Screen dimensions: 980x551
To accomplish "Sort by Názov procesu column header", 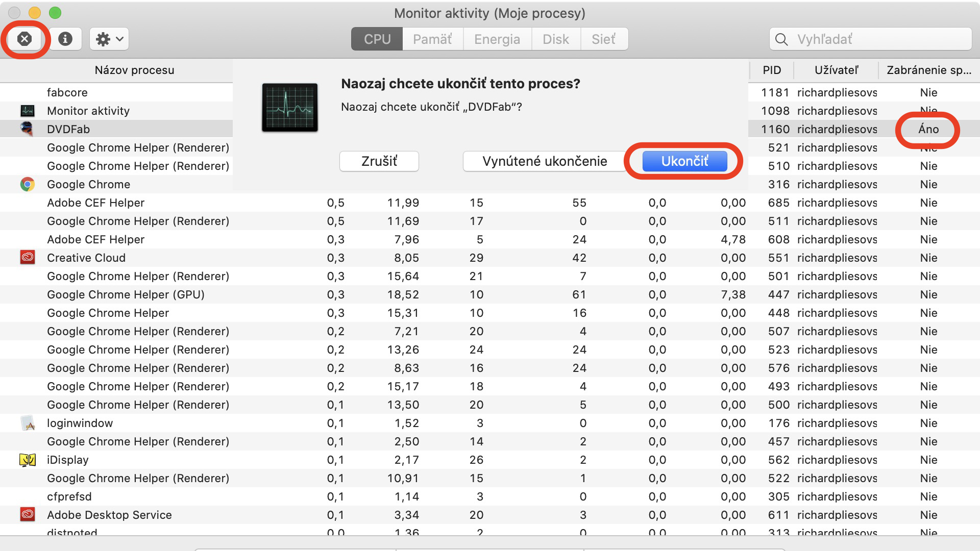I will click(x=134, y=70).
